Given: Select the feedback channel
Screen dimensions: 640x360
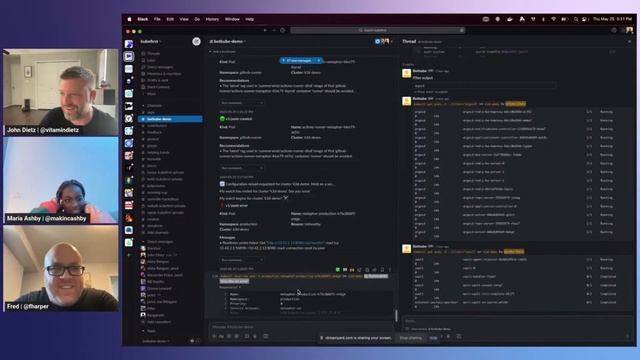Looking at the screenshot, I should coord(154,132).
